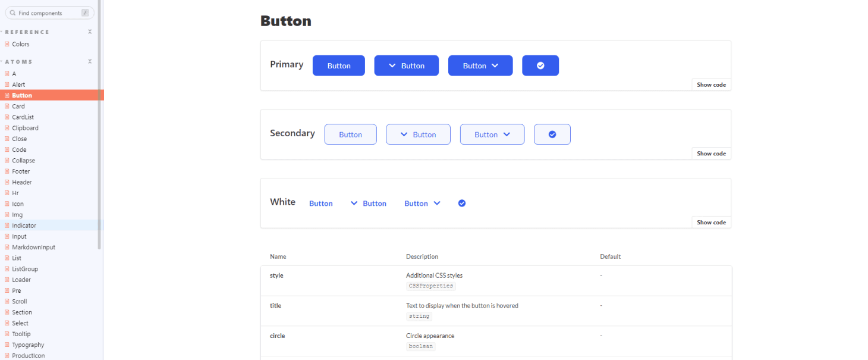Click the document icon beside ProductIcon
Image resolution: width=868 pixels, height=360 pixels.
pyautogui.click(x=7, y=356)
